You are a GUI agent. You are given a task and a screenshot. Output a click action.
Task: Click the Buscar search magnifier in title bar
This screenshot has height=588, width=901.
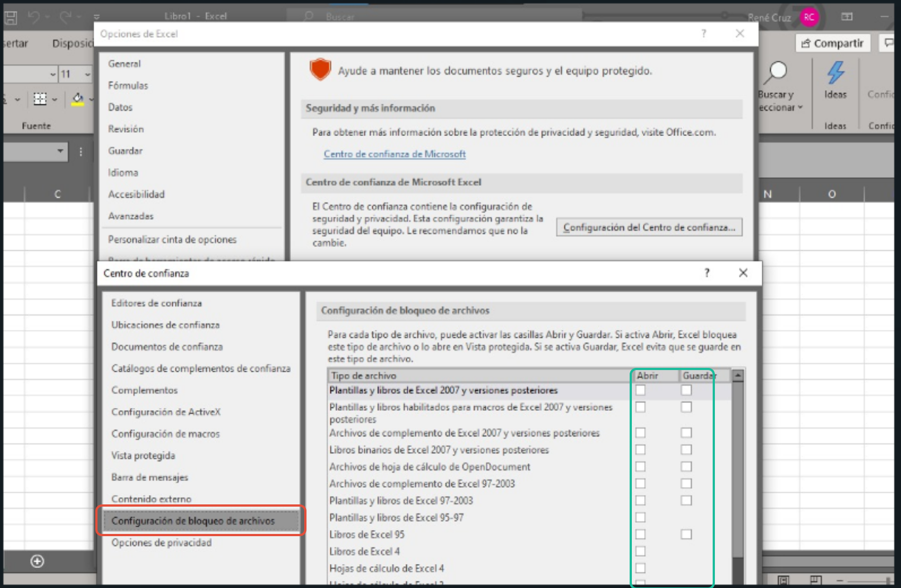pos(308,17)
